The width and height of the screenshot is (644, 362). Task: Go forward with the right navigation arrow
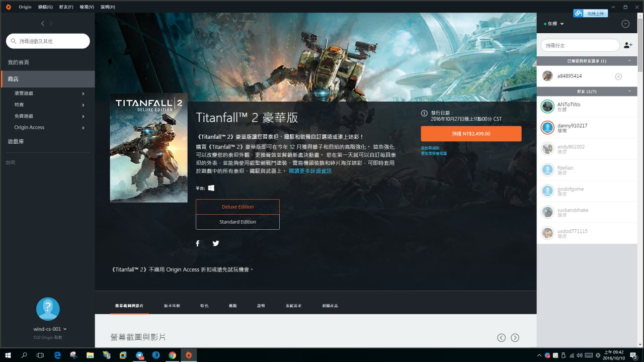tap(51, 24)
